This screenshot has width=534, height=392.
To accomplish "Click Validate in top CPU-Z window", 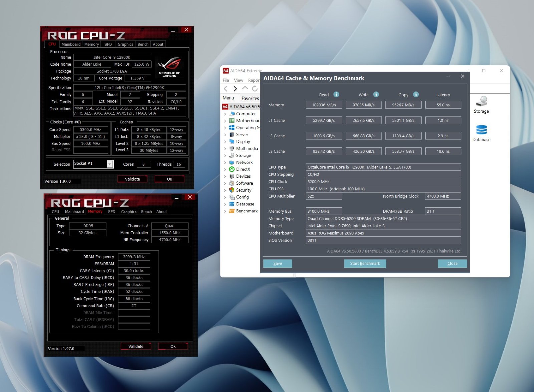I will tap(132, 179).
